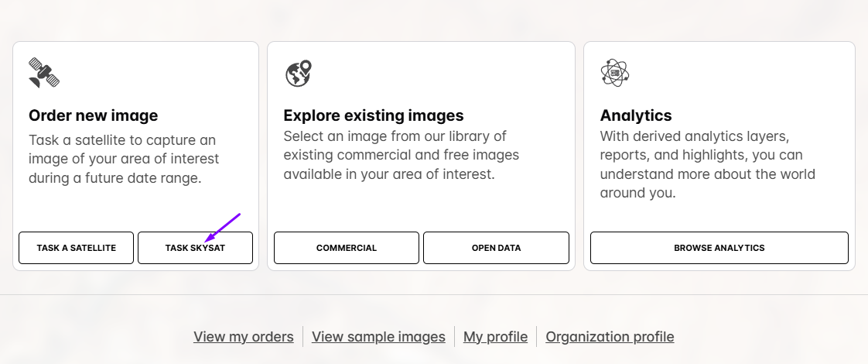This screenshot has width=868, height=364.
Task: Click the globe with location pin icon
Action: [x=298, y=73]
